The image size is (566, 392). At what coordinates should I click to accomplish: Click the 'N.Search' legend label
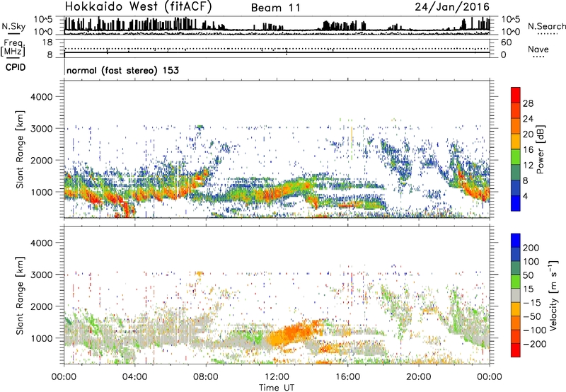pos(546,26)
